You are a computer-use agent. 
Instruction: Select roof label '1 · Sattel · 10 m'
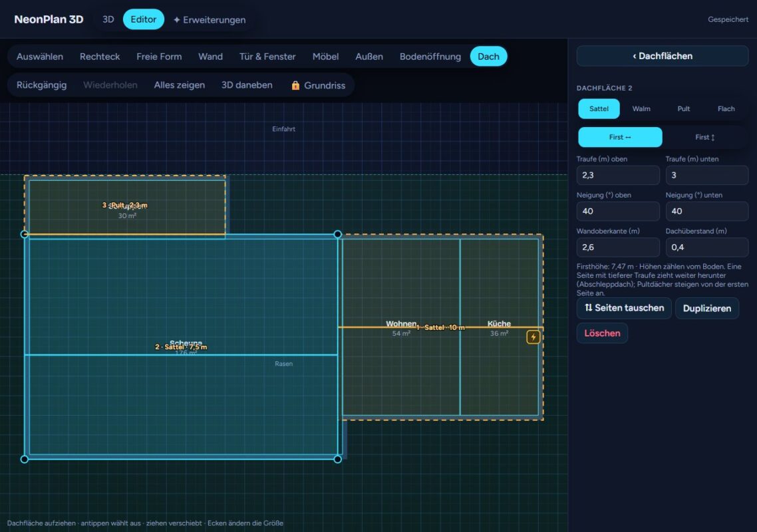coord(441,327)
